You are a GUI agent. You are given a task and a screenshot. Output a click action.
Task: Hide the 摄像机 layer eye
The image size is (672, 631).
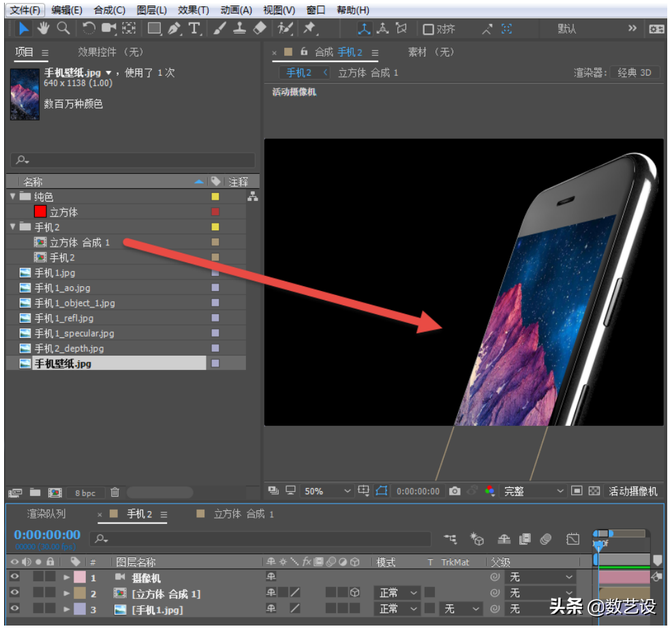(14, 576)
